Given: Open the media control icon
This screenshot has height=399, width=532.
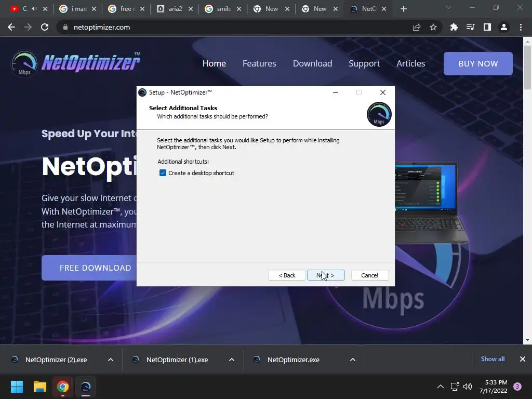Looking at the screenshot, I should tap(470, 27).
